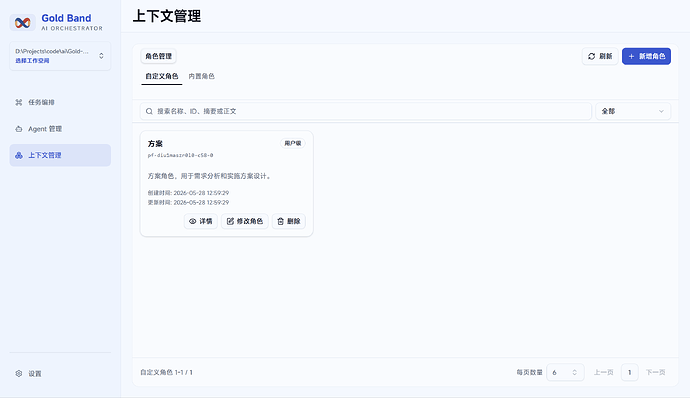Focus the role search input field
This screenshot has height=398, width=690.
[x=366, y=111]
